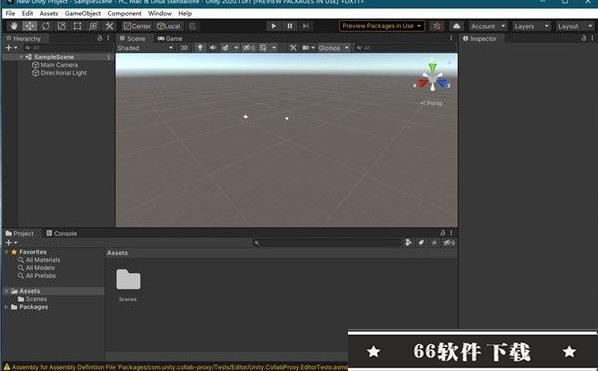598x371 pixels.
Task: Click the Project search input field
Action: click(327, 243)
